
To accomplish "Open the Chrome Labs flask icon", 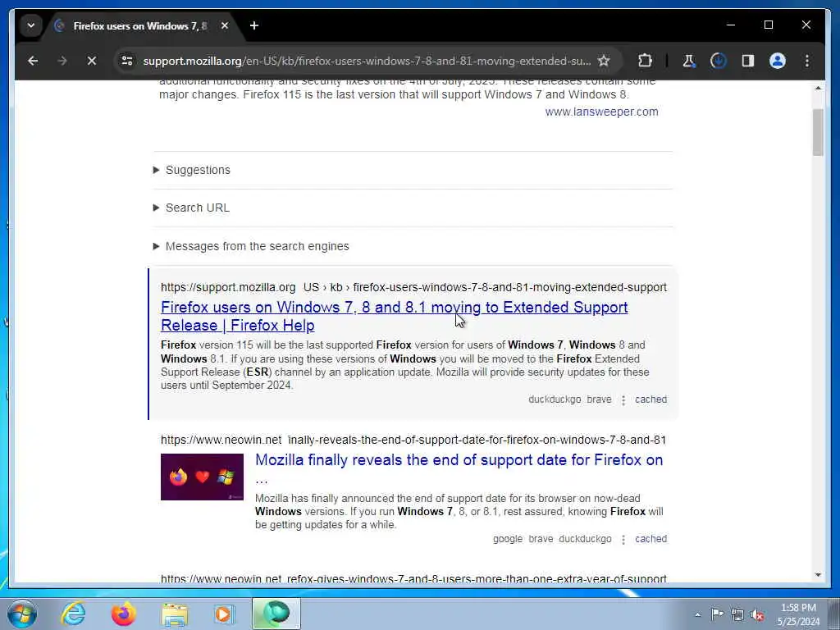I will click(x=688, y=61).
